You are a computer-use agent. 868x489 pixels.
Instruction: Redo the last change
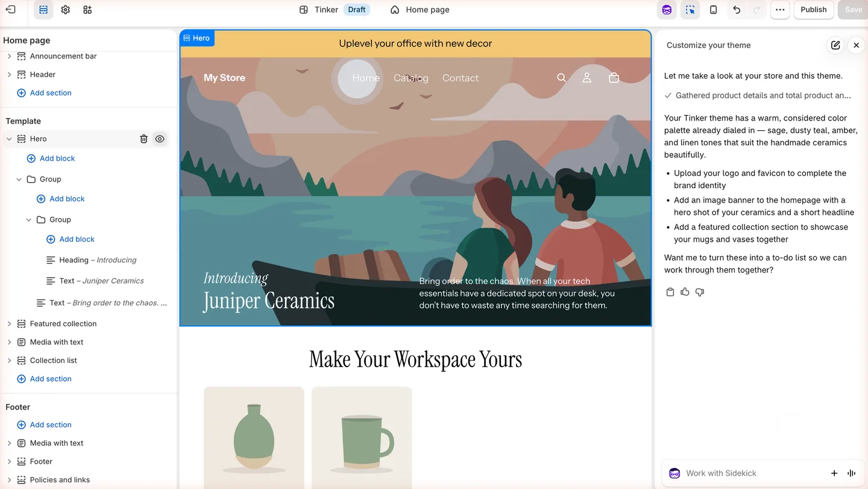point(757,10)
